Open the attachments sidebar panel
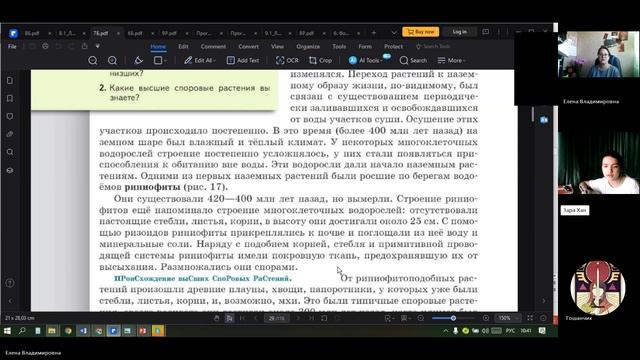 click(x=10, y=134)
